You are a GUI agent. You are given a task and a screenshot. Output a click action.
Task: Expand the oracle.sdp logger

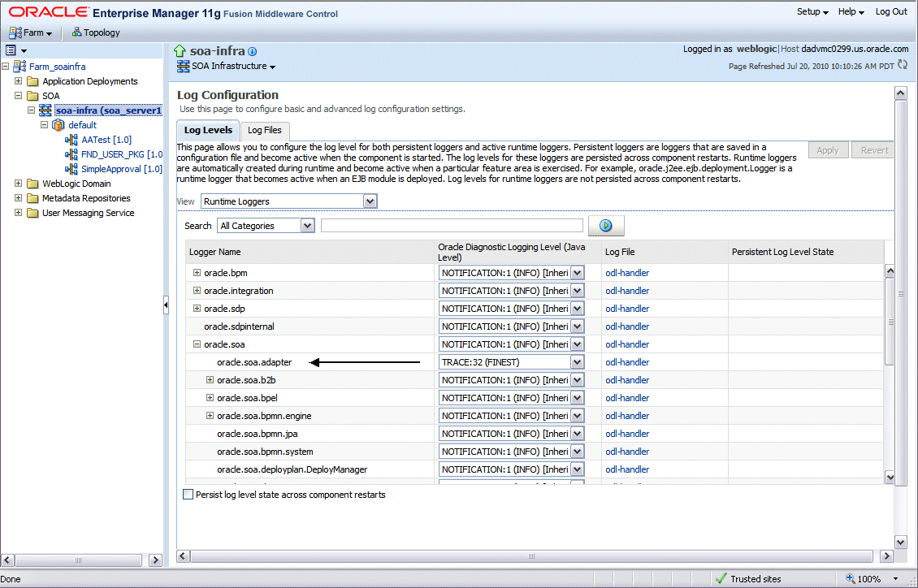click(x=197, y=309)
